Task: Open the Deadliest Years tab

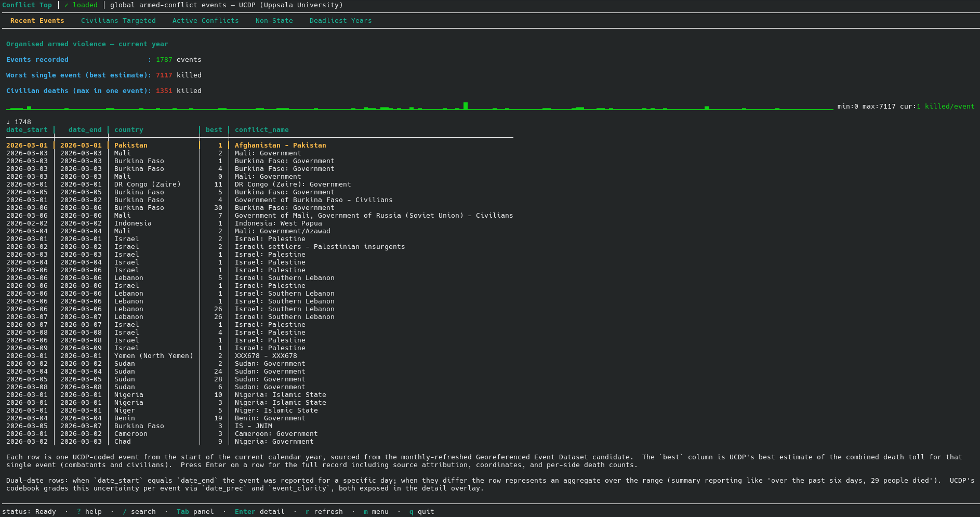Action: [340, 21]
